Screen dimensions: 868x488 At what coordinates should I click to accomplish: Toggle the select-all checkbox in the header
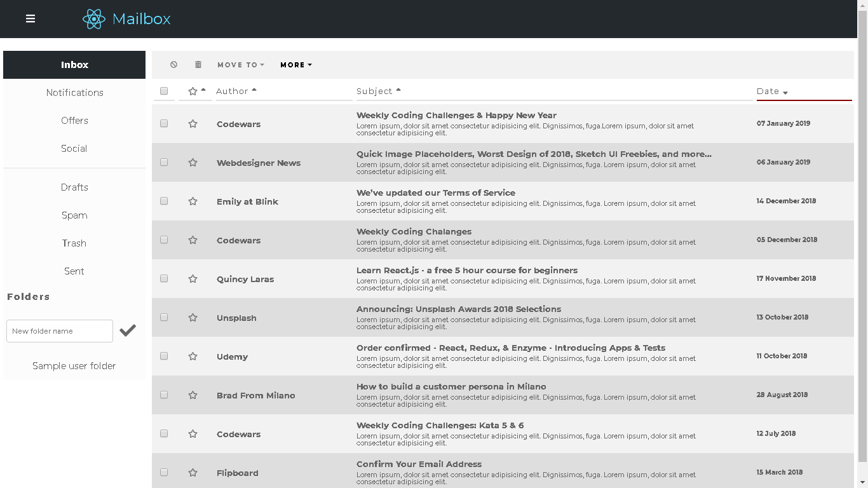coord(164,91)
